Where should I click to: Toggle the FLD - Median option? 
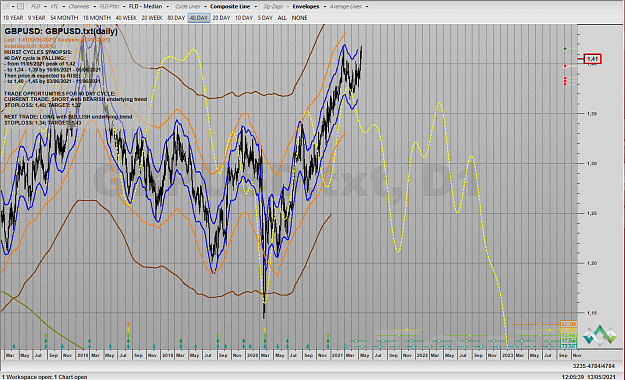coord(145,6)
